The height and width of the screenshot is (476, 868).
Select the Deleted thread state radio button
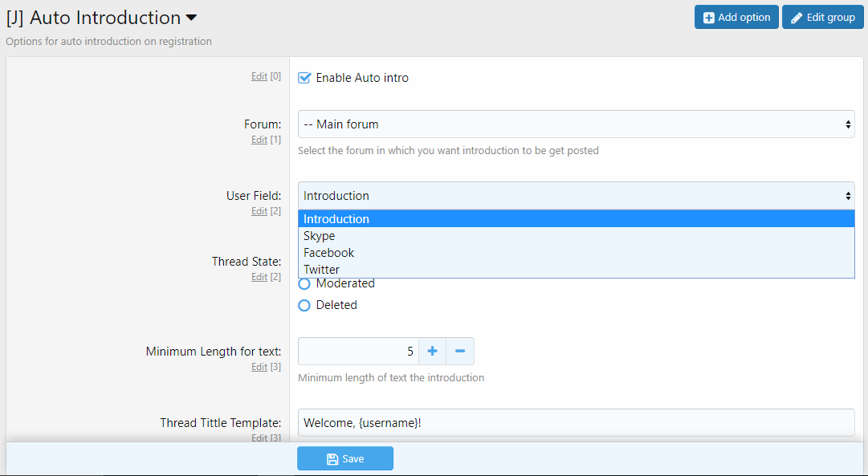tap(304, 305)
